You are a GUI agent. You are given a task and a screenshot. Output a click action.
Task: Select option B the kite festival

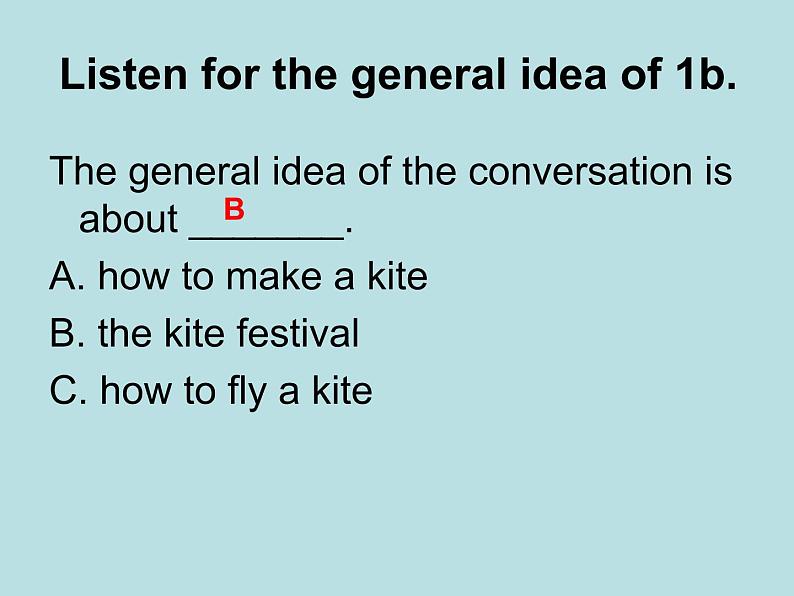pos(204,333)
